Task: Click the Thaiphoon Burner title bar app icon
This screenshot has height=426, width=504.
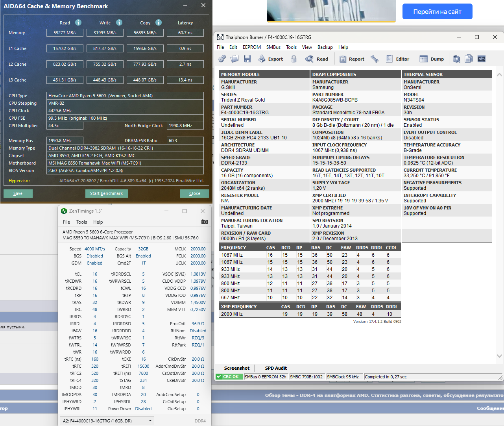Action: click(220, 37)
